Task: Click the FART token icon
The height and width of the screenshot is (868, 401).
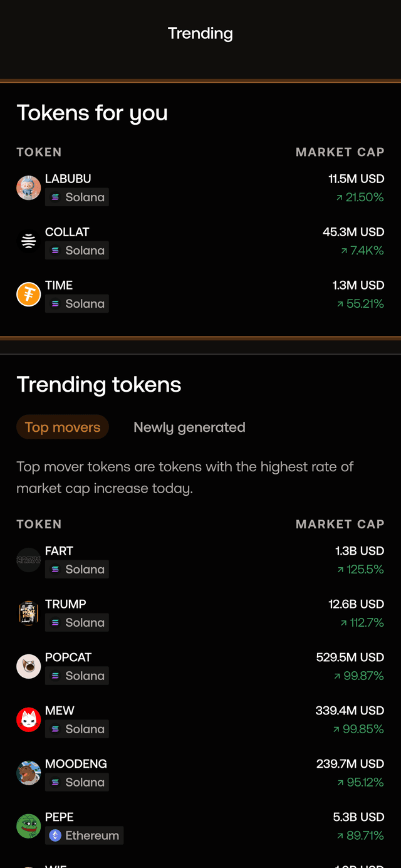Action: [28, 560]
